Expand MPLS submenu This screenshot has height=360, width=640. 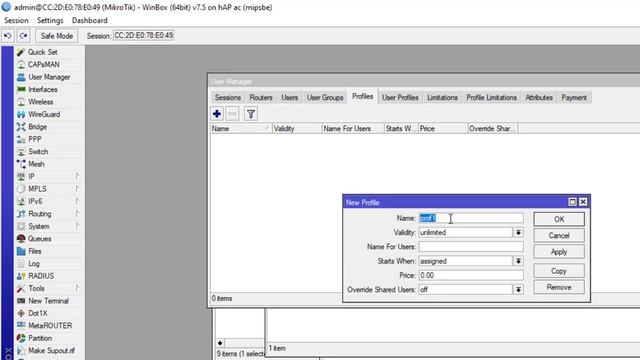(x=77, y=189)
